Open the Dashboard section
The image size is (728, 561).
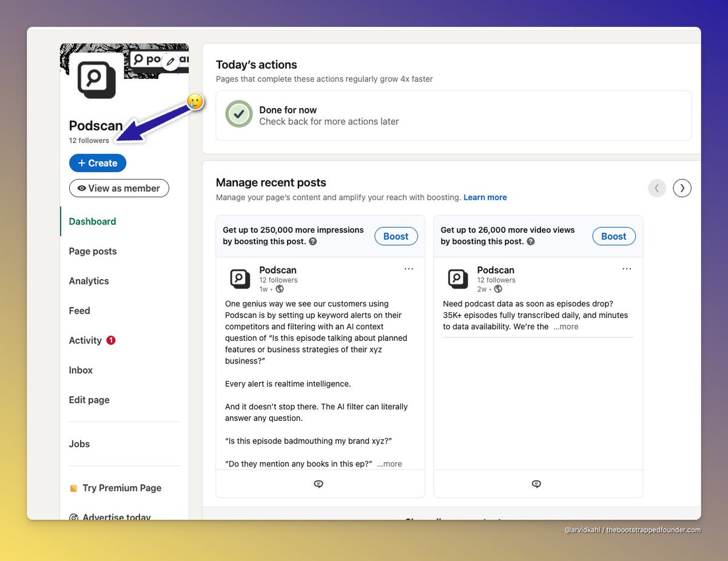[92, 221]
